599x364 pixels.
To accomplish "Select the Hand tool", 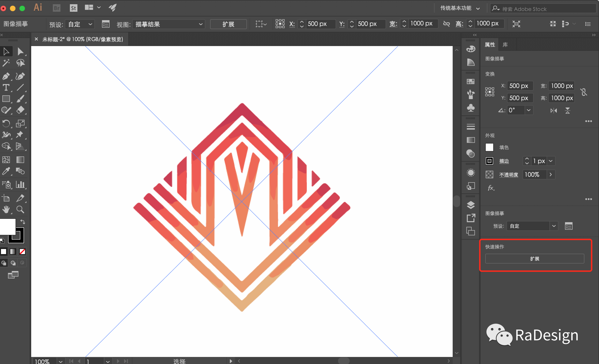I will pyautogui.click(x=6, y=209).
